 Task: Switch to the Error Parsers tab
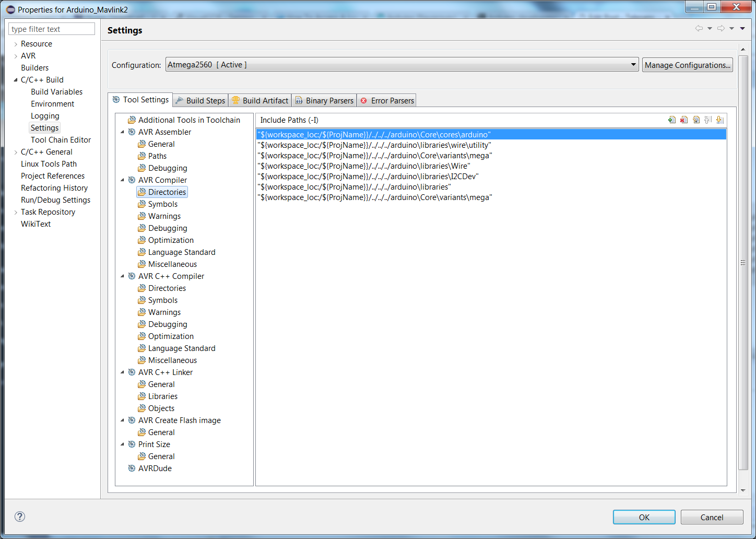(387, 100)
